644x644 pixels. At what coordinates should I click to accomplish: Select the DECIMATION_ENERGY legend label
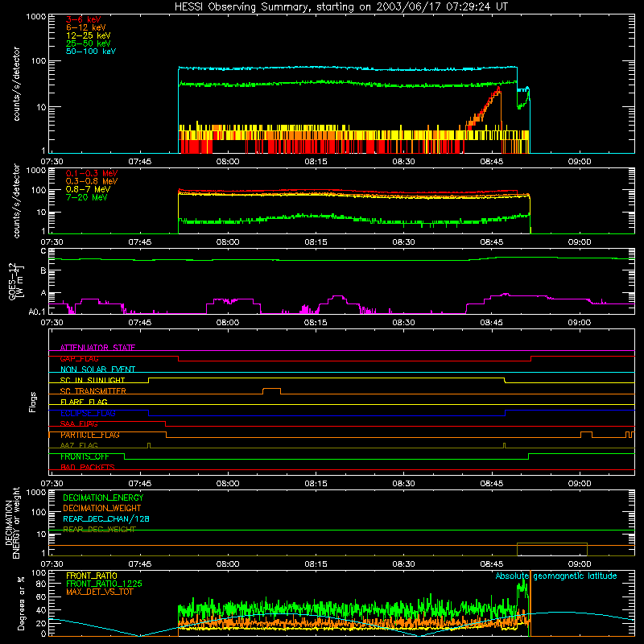tap(103, 497)
